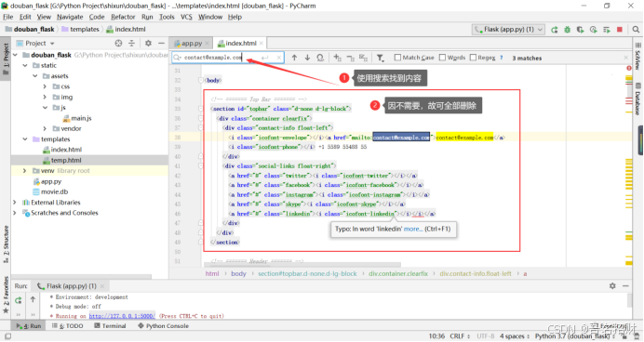Close the index.html editor tab

pyautogui.click(x=262, y=43)
